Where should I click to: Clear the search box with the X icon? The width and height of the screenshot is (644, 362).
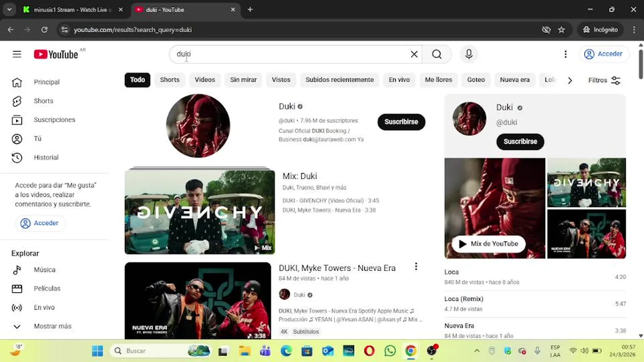point(414,54)
